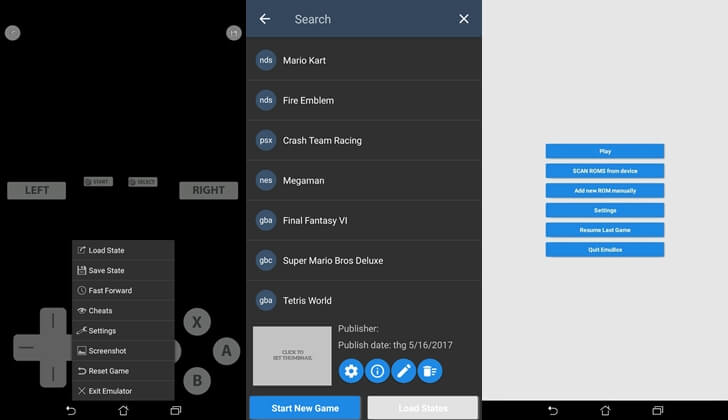Screen dimensions: 728x420
Task: Select Reset Game in the emulator menu
Action: tap(123, 371)
